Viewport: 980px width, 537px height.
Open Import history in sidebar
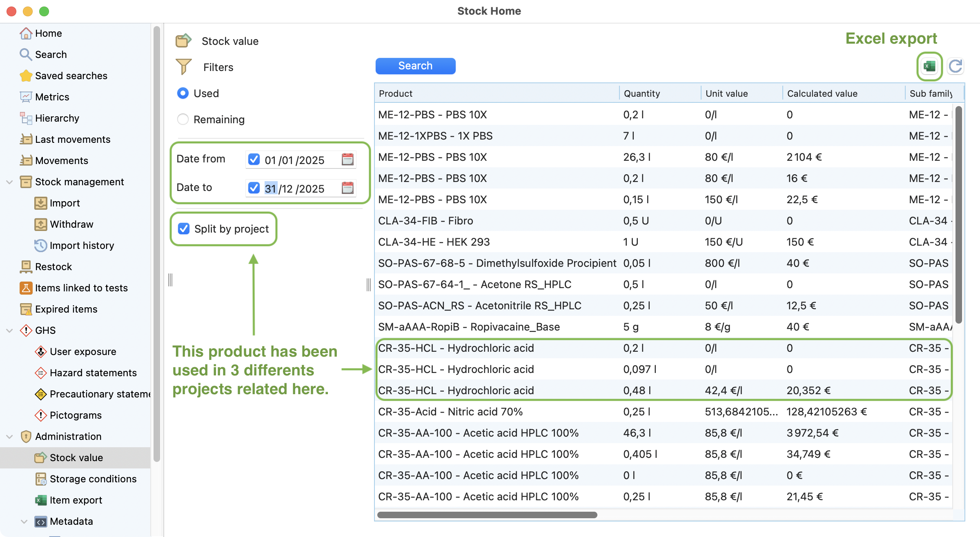(x=81, y=246)
